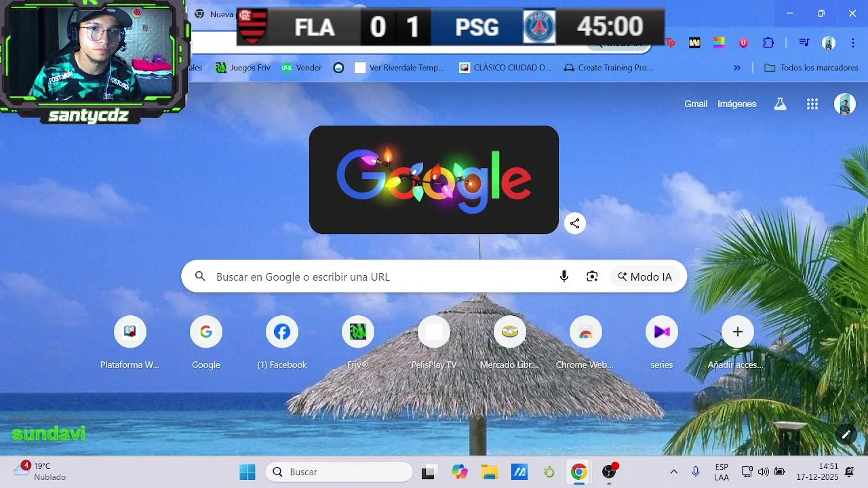Start a voice search with the microphone icon
868x488 pixels.
(564, 277)
